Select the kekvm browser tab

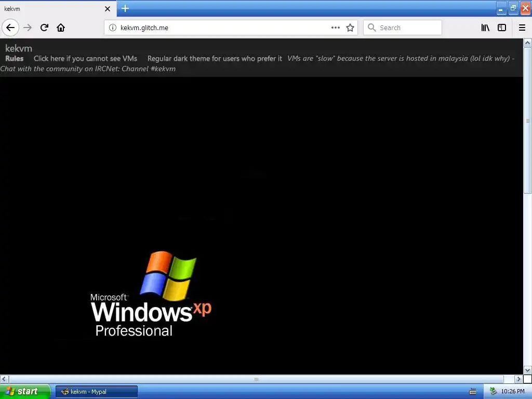coord(58,8)
